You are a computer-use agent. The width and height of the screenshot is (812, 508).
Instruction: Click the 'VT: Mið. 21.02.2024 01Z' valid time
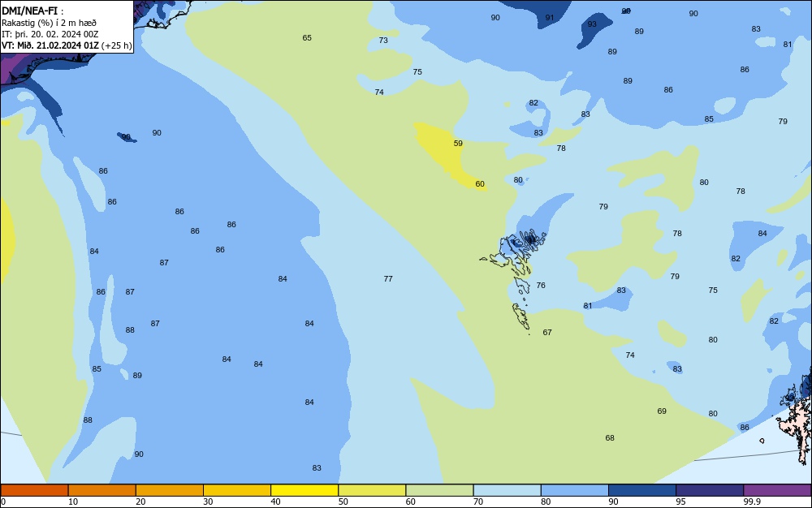pos(50,45)
